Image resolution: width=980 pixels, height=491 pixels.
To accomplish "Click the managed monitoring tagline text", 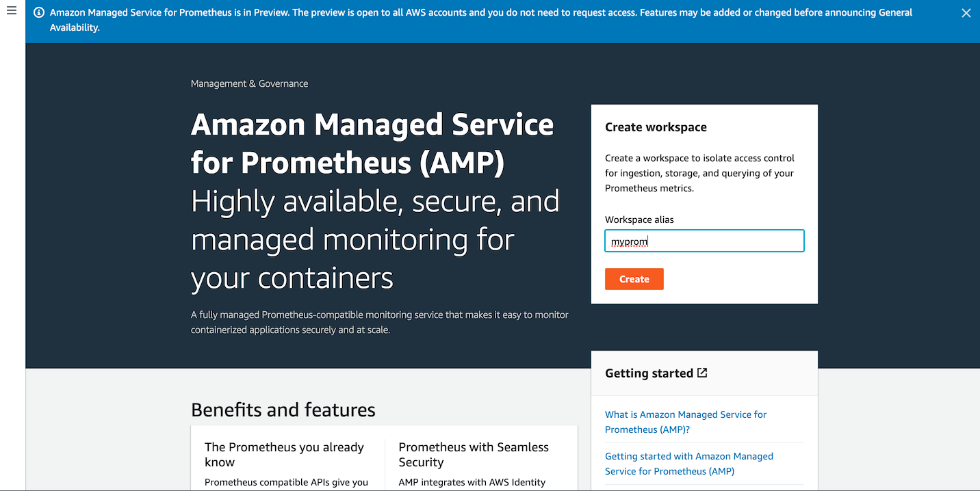I will [375, 240].
